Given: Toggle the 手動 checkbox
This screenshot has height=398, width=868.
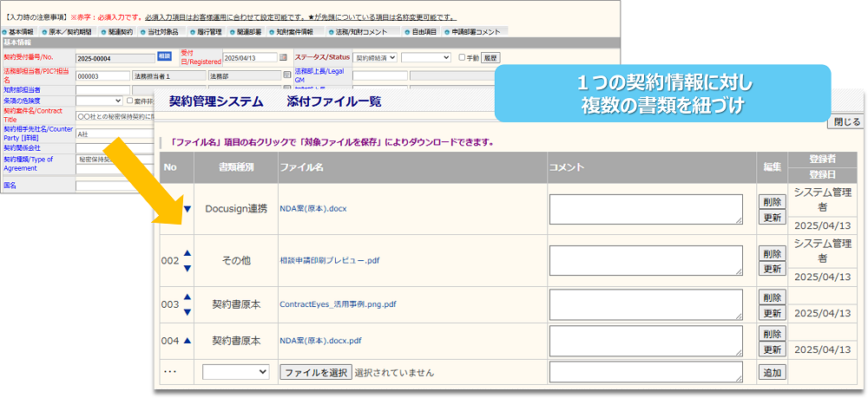Looking at the screenshot, I should tap(462, 57).
